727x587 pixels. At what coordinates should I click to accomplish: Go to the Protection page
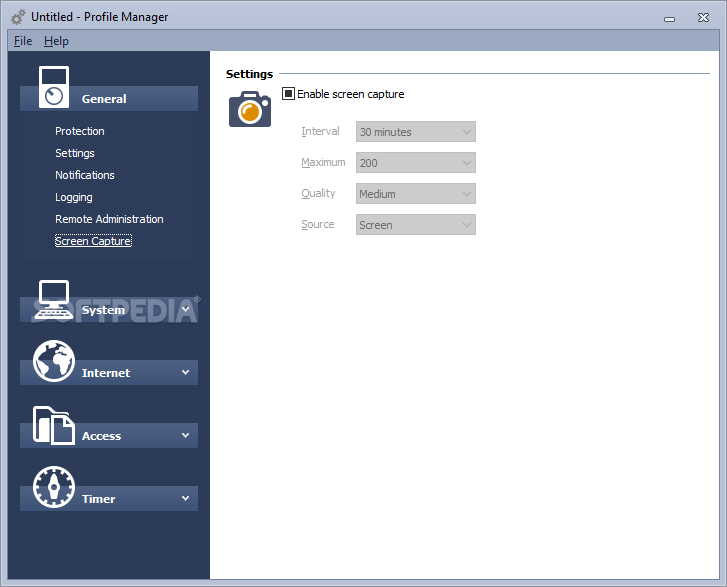click(80, 131)
